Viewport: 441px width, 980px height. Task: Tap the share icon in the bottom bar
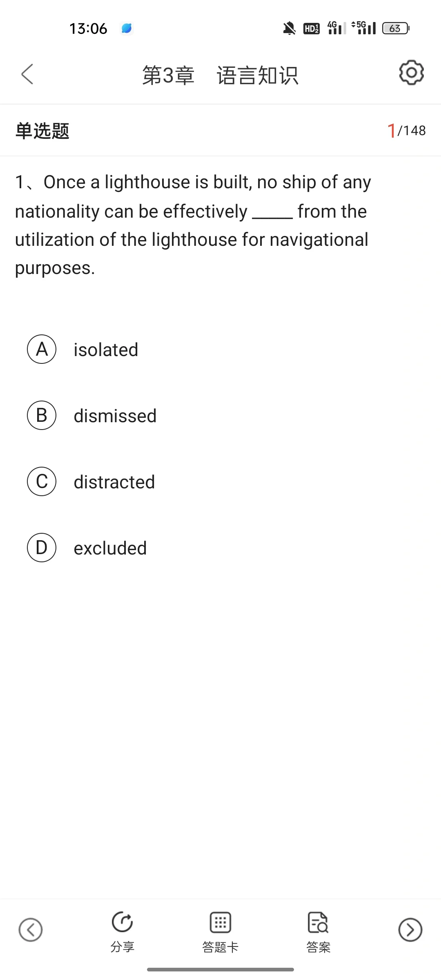(122, 922)
